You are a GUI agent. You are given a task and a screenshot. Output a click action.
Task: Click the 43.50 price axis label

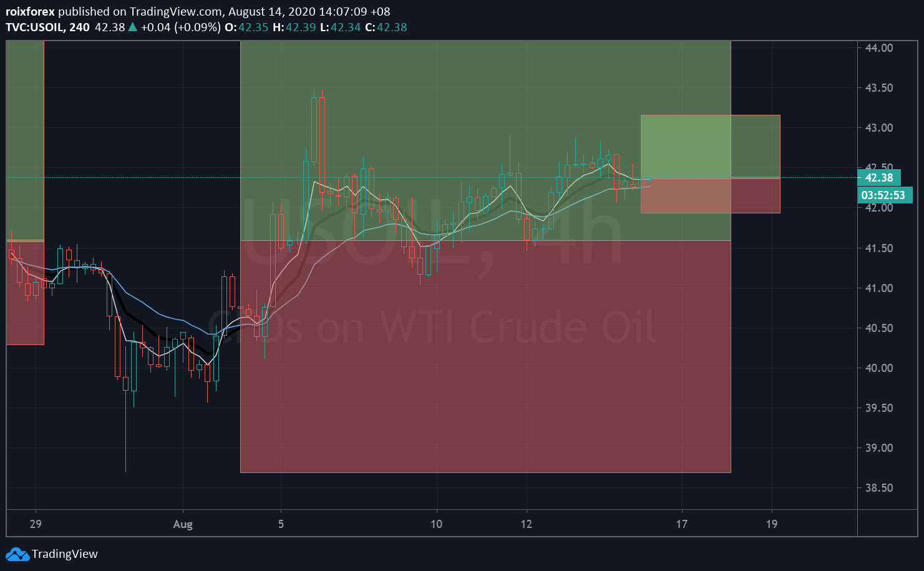pos(879,88)
